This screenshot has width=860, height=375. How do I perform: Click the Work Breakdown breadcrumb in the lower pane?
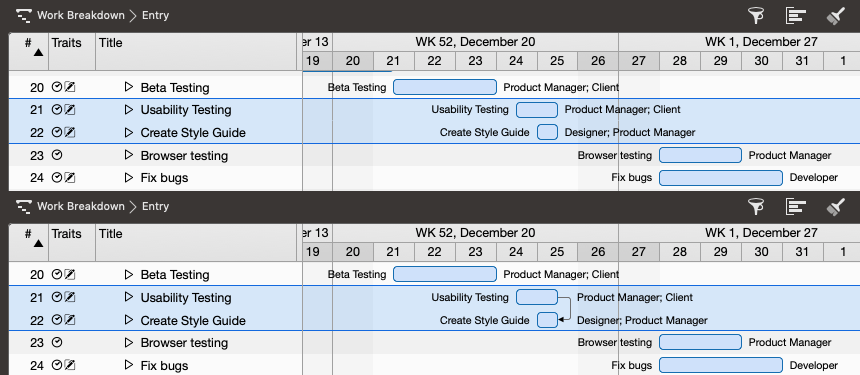click(x=81, y=206)
